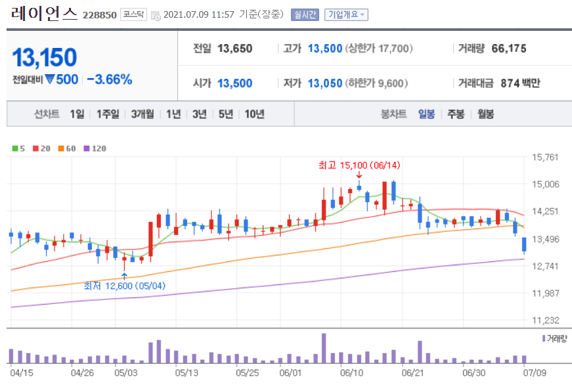Viewport: 572px width, 392px height.
Task: Click the 하한가 9,600 text
Action: click(x=376, y=83)
